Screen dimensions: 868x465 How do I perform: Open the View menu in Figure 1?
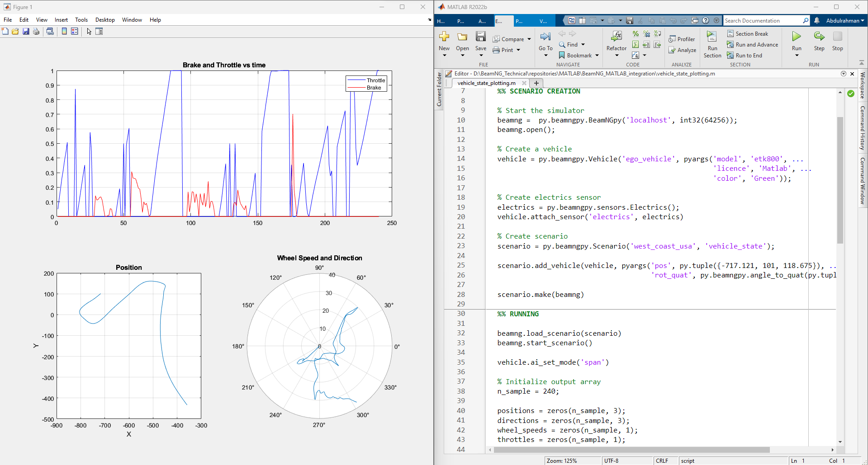point(42,20)
